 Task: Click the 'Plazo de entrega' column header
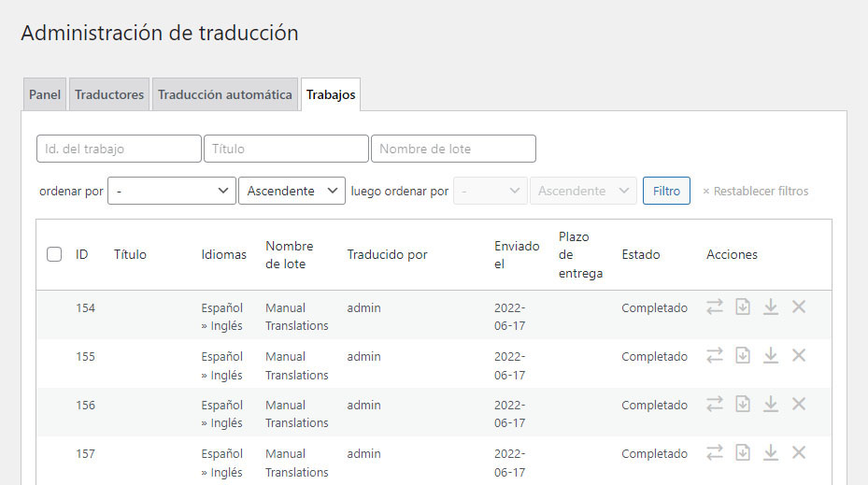click(x=580, y=255)
